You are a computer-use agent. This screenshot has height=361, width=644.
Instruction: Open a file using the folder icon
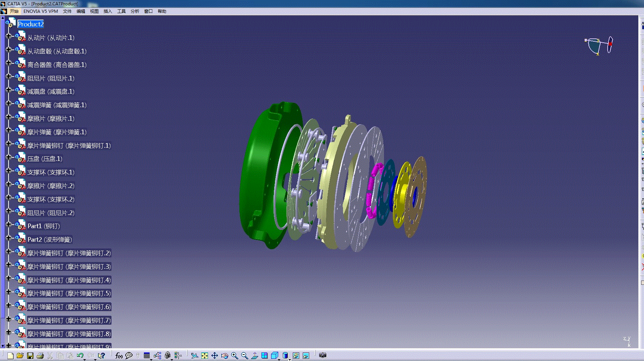(x=20, y=355)
